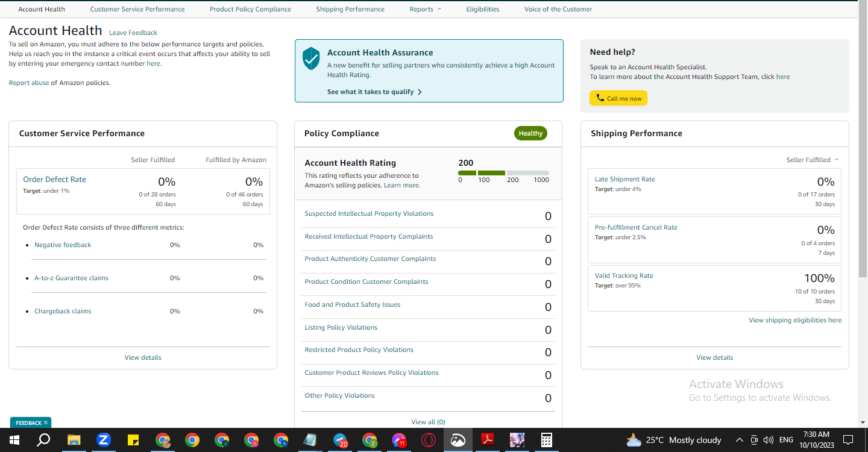Close the Feedback tab with its X

point(46,423)
